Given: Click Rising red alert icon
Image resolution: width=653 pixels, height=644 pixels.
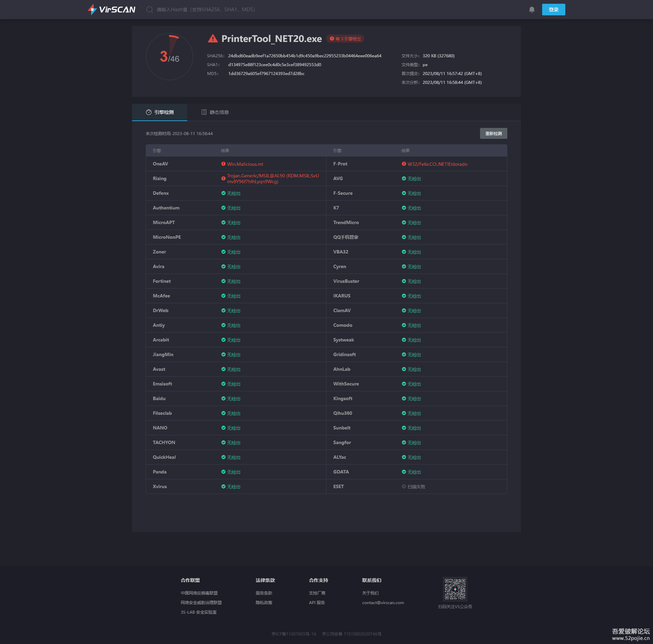Looking at the screenshot, I should tap(223, 178).
